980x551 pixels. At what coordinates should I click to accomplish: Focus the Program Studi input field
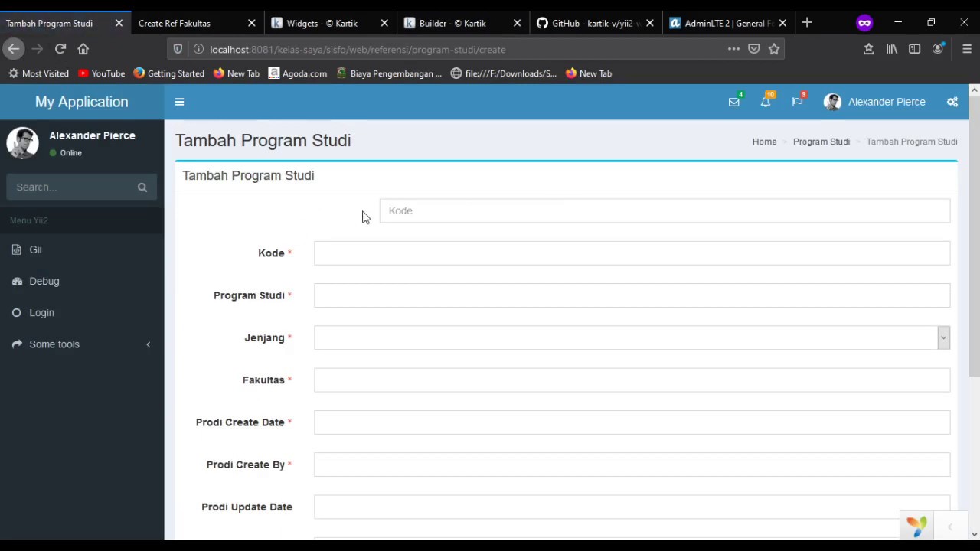point(632,295)
